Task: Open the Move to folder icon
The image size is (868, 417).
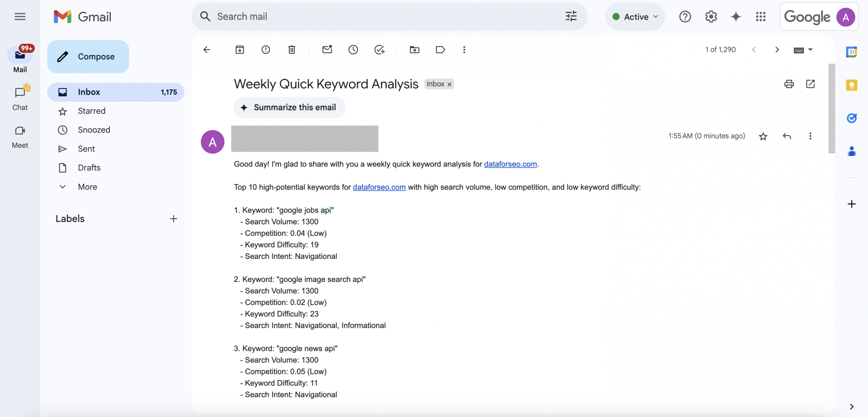Action: (414, 50)
